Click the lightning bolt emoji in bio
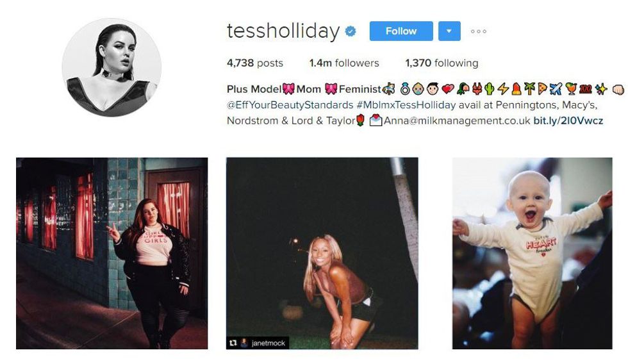The height and width of the screenshot is (364, 628). pos(502,89)
